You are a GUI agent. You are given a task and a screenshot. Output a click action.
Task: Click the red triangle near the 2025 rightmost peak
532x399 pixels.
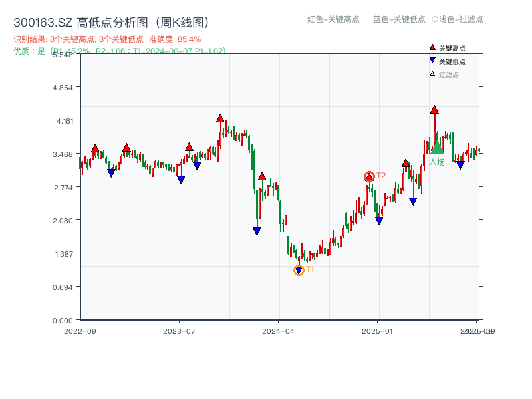436,108
